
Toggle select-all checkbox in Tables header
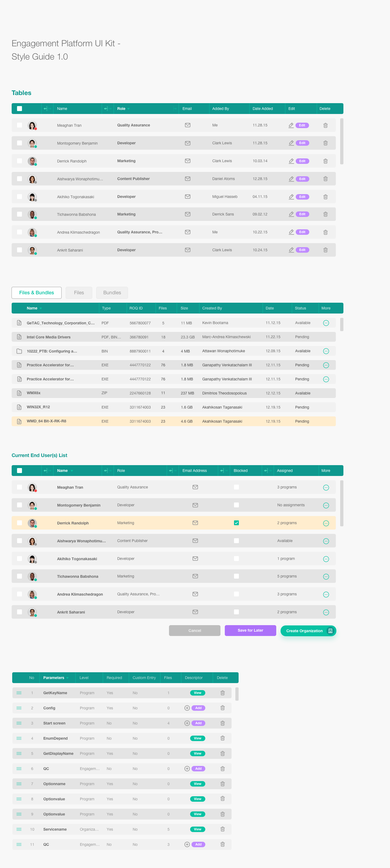coord(19,109)
